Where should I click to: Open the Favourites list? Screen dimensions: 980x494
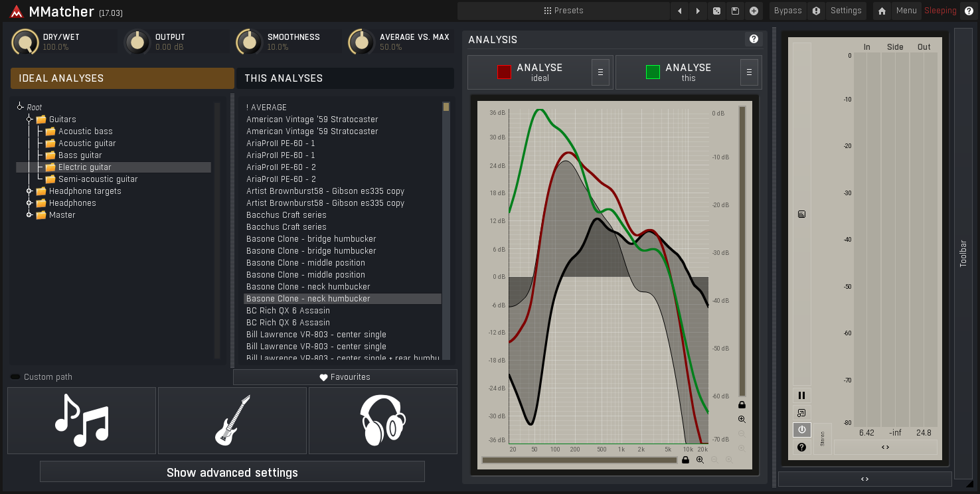[345, 376]
